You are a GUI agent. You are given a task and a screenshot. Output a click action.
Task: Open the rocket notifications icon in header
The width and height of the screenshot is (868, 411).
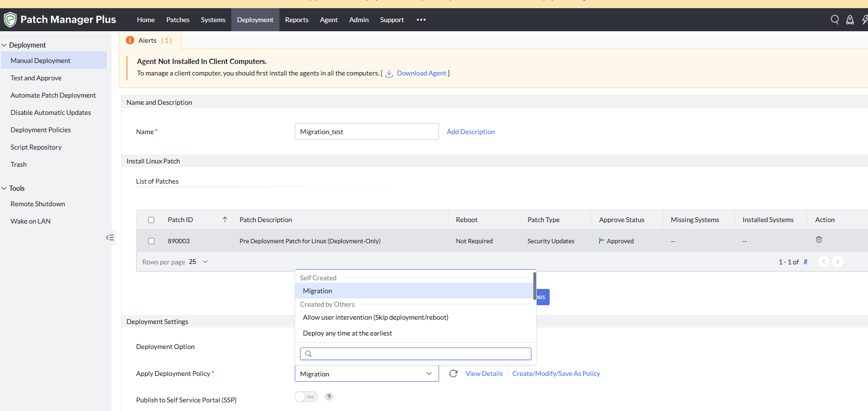coord(850,20)
